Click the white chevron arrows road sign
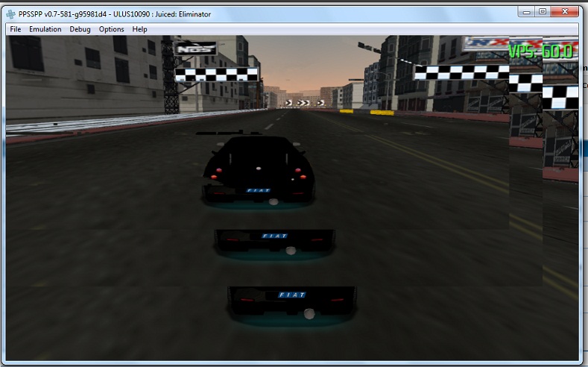 click(306, 103)
